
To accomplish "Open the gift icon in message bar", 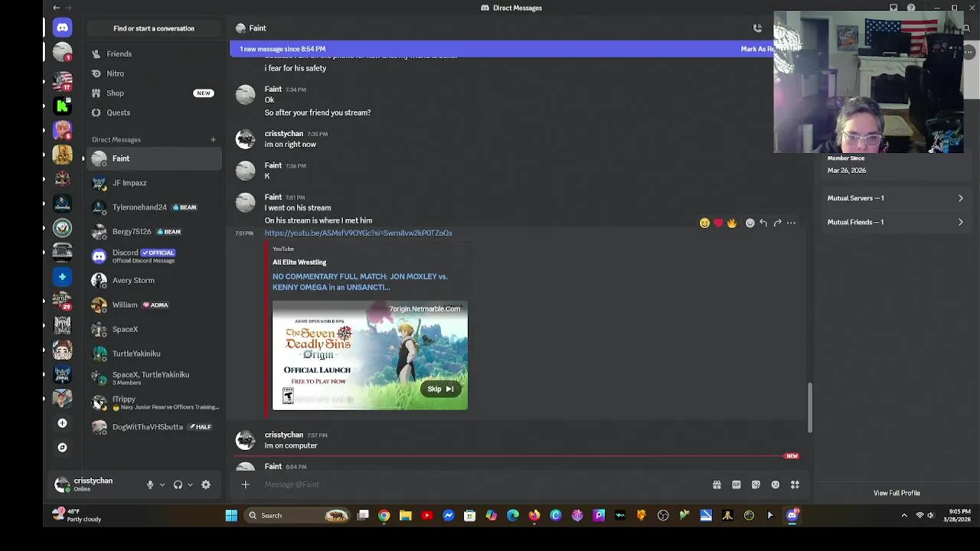I will (x=717, y=484).
